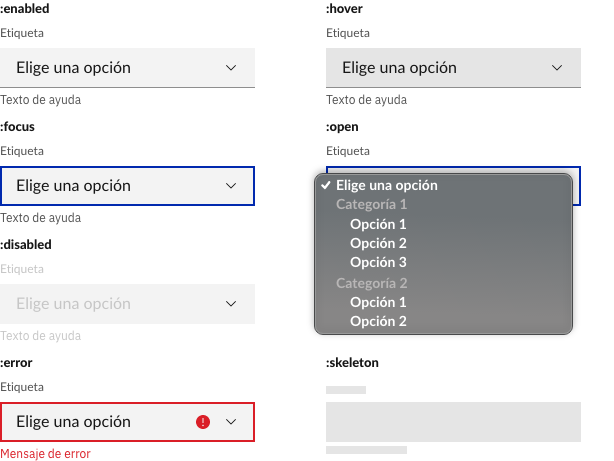Expand the red-outlined :error select field
This screenshot has width=614, height=461.
pyautogui.click(x=100, y=422)
